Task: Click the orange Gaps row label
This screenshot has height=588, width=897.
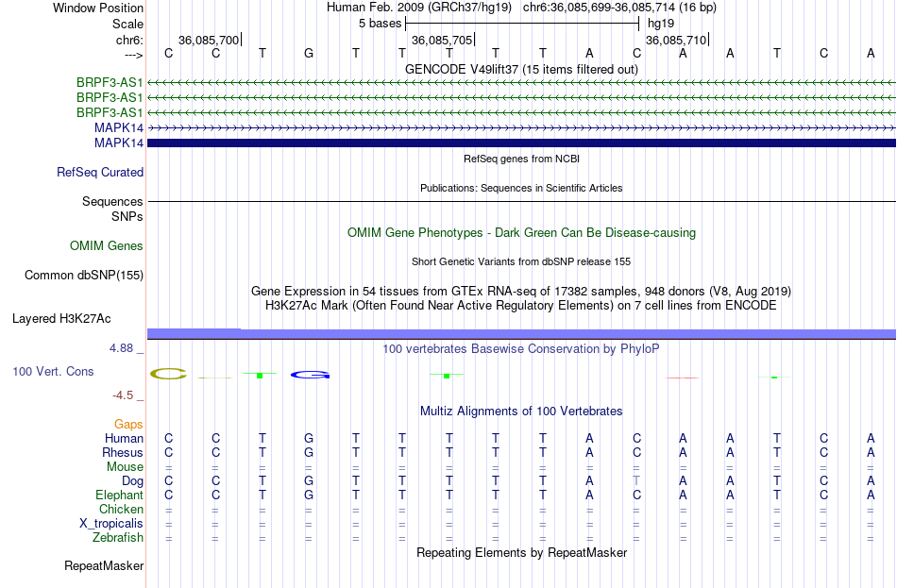Action: (x=128, y=425)
